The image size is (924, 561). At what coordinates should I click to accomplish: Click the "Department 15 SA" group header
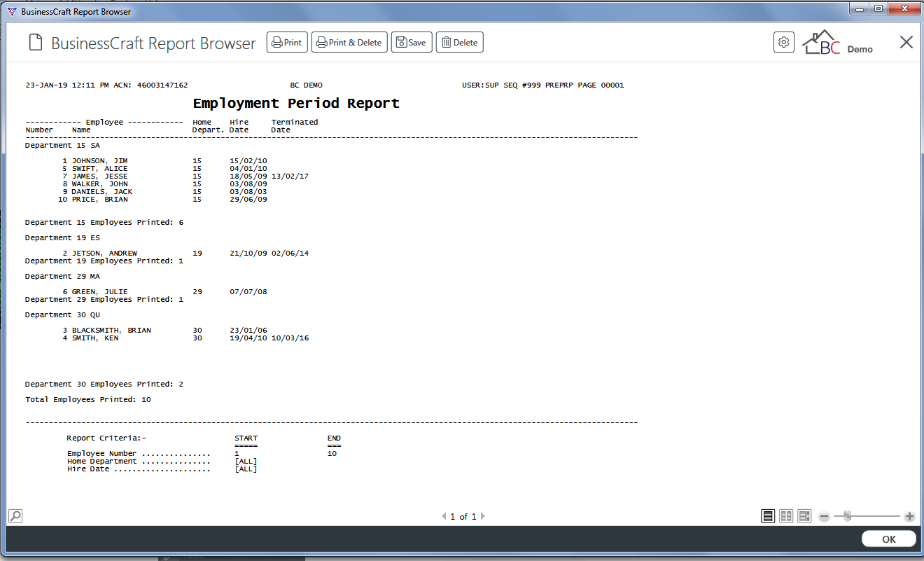click(x=62, y=146)
